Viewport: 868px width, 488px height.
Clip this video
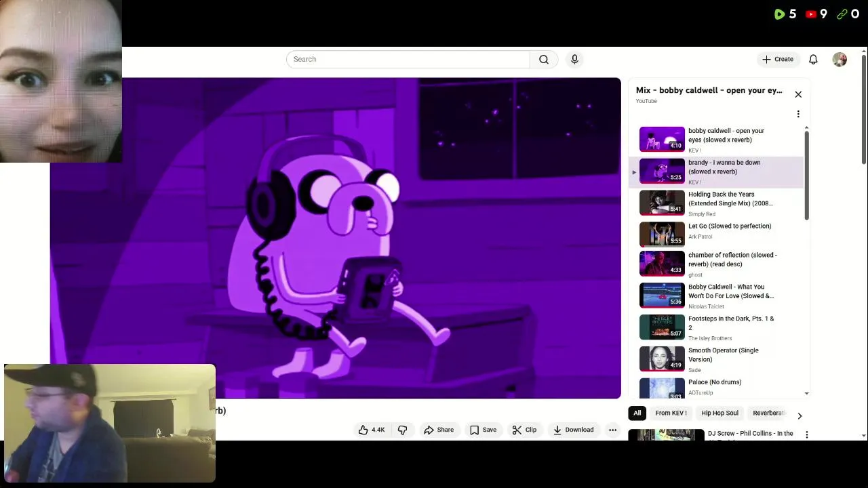tap(524, 430)
